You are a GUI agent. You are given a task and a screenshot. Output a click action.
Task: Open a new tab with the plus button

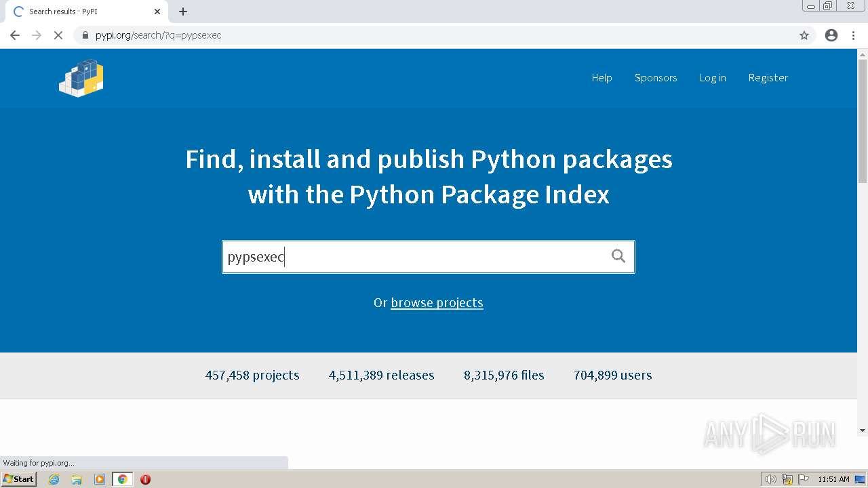183,12
